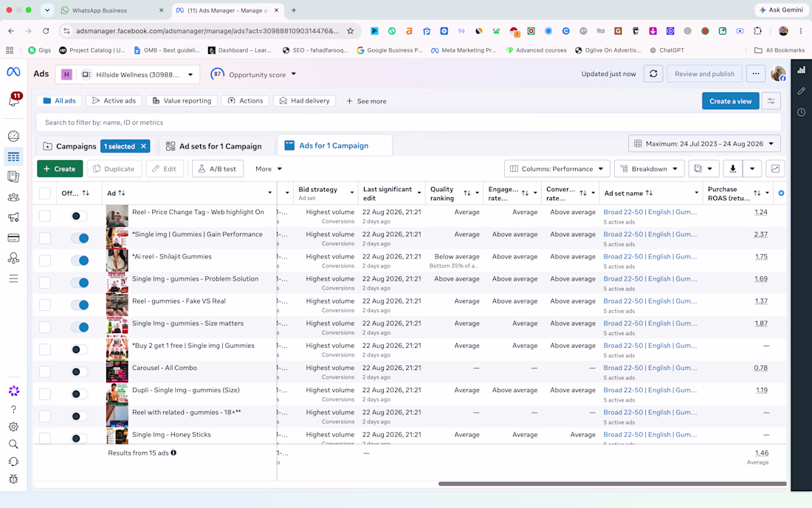The width and height of the screenshot is (812, 508).
Task: Add a column with the plus icon
Action: pos(781,193)
